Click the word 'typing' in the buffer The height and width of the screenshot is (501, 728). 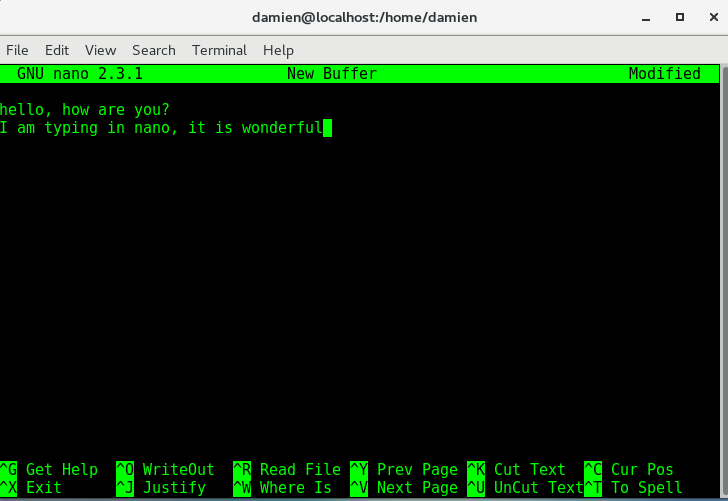(x=71, y=128)
